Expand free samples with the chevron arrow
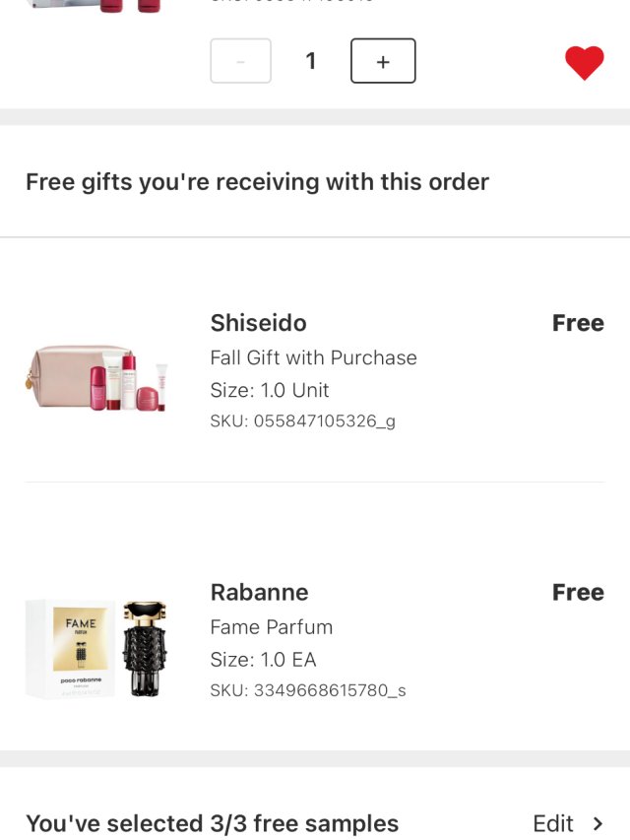This screenshot has height=840, width=630. pyautogui.click(x=598, y=823)
